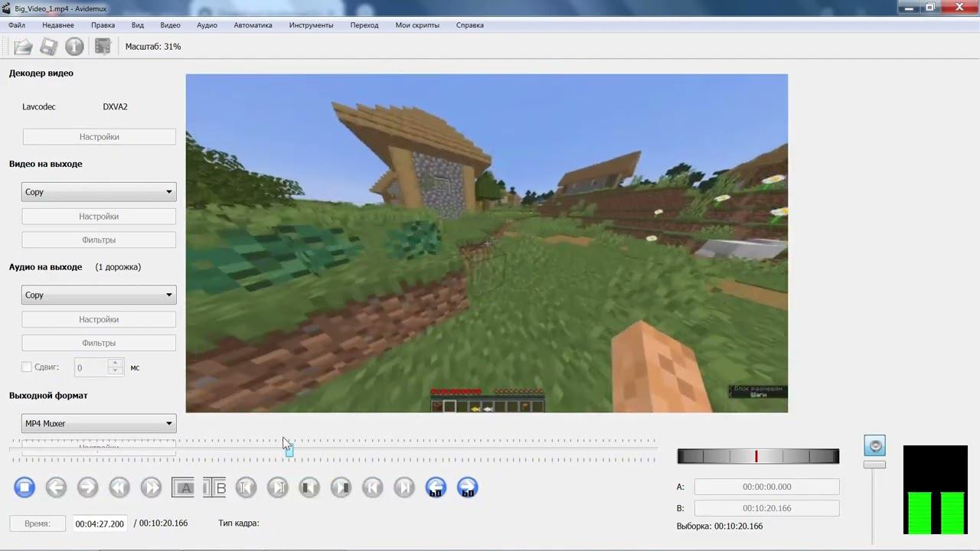Go to the next frame arrow
The width and height of the screenshot is (980, 551).
(87, 487)
